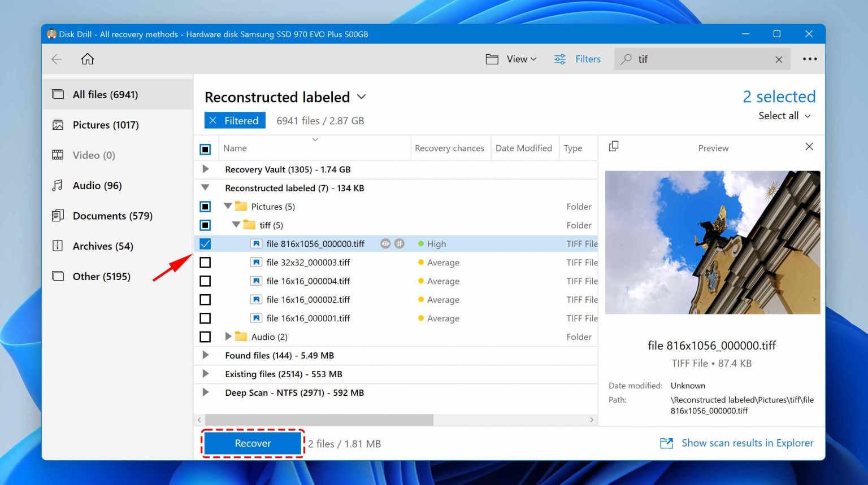Click the back arrow navigation icon

56,59
